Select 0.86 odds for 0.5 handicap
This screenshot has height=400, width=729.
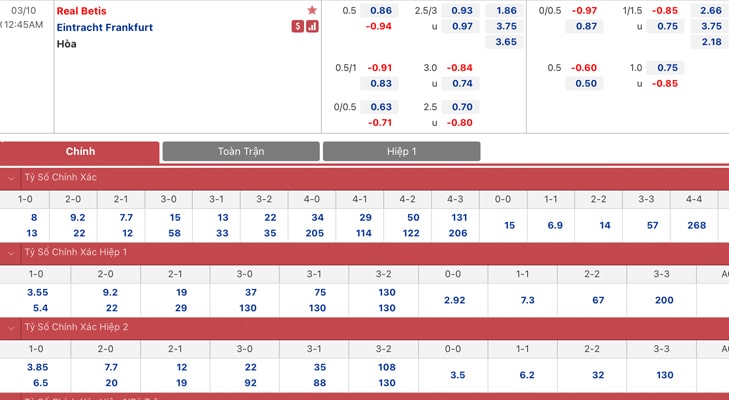click(381, 10)
